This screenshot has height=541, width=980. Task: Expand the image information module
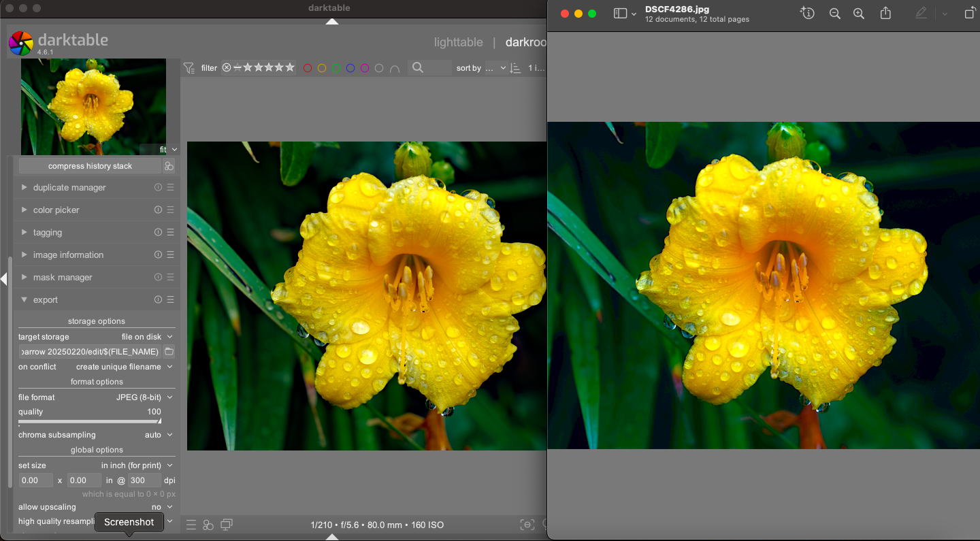24,255
